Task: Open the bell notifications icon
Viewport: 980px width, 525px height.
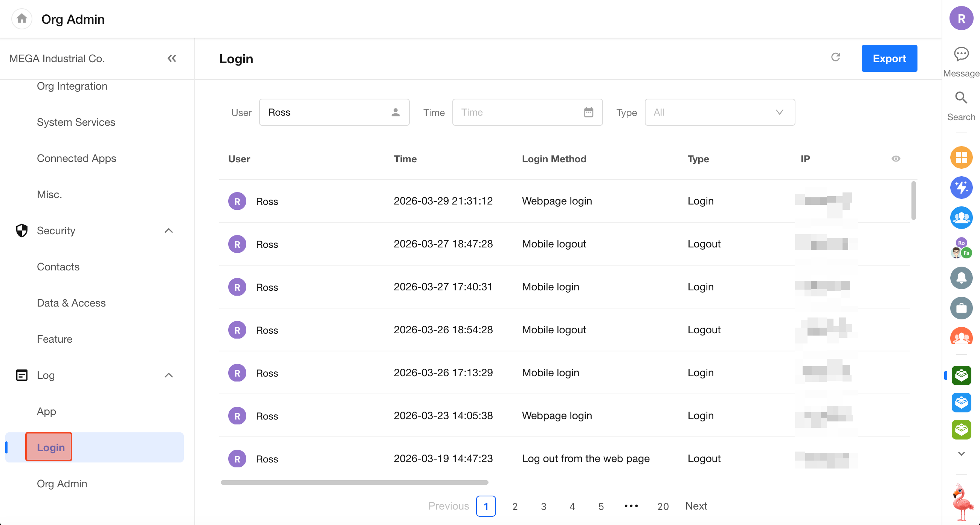Action: (961, 278)
